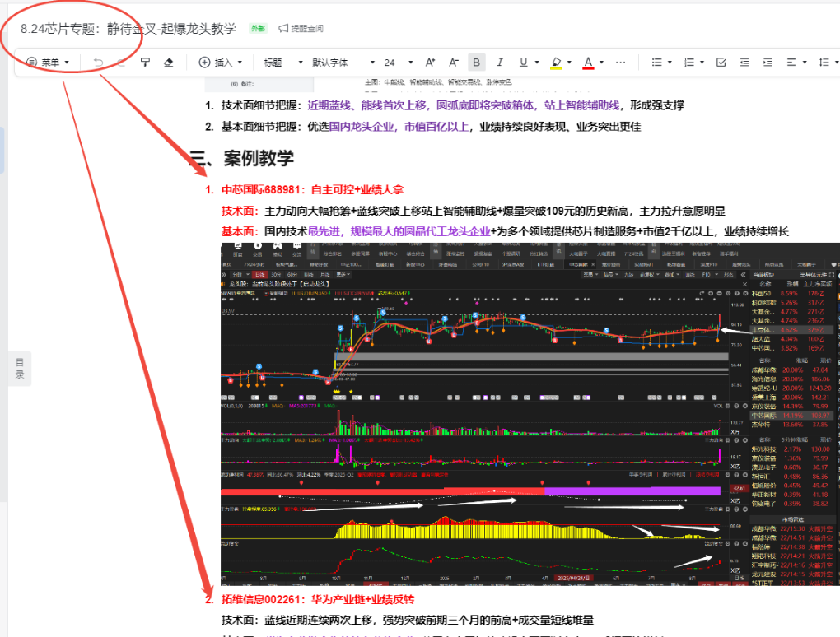Expand the font color arrow
This screenshot has height=637, width=840.
coord(602,63)
